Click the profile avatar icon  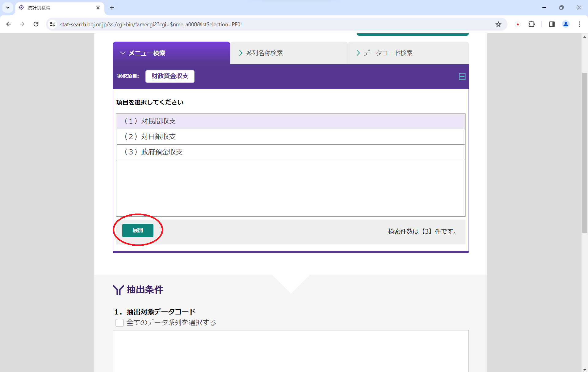566,24
